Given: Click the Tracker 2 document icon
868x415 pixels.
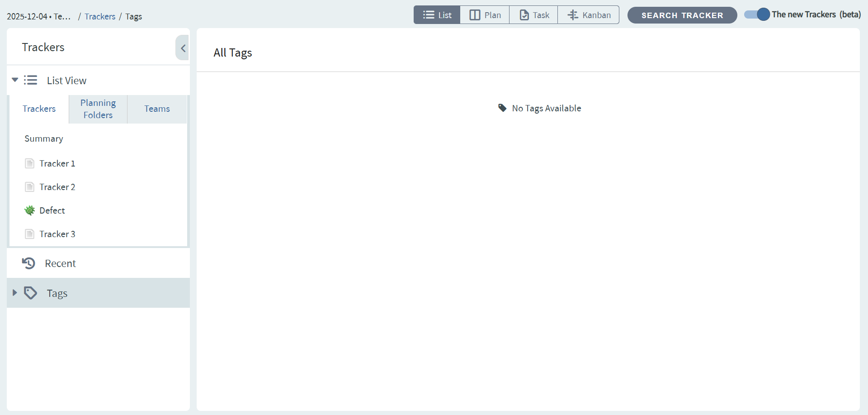Looking at the screenshot, I should [29, 187].
